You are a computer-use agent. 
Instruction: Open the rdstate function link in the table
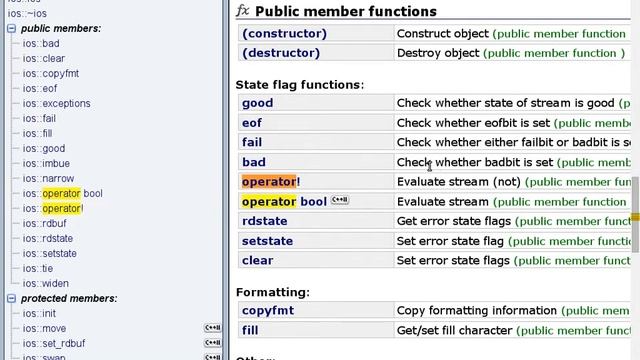264,221
